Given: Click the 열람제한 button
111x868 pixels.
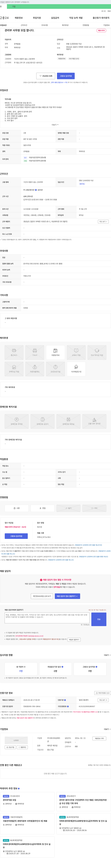Looking at the screenshot, I should click(22, 747).
